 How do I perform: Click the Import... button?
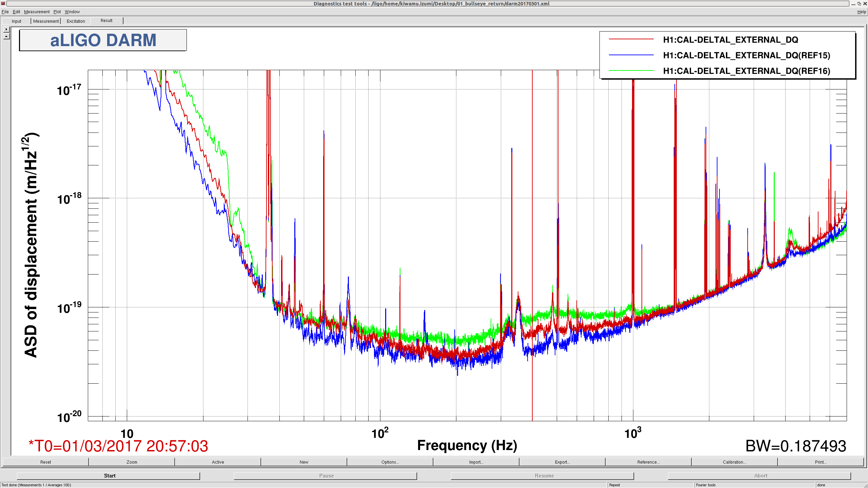[x=476, y=462]
